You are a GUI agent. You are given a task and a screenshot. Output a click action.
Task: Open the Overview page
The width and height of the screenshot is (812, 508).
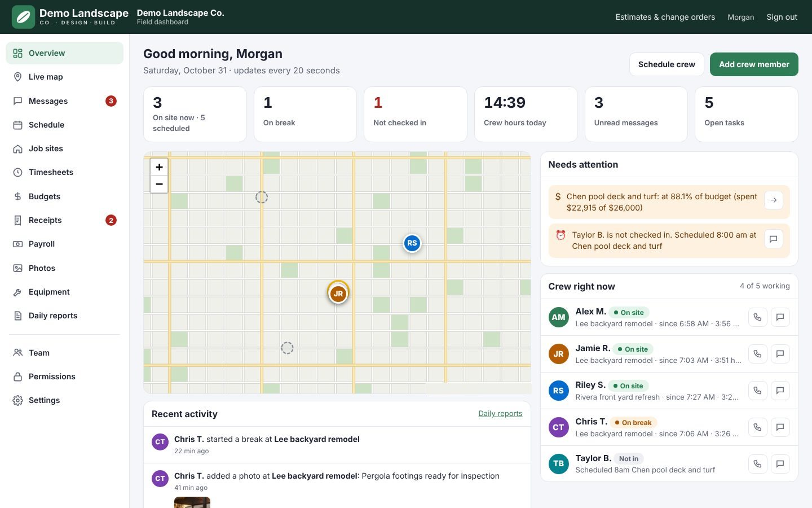pos(64,53)
